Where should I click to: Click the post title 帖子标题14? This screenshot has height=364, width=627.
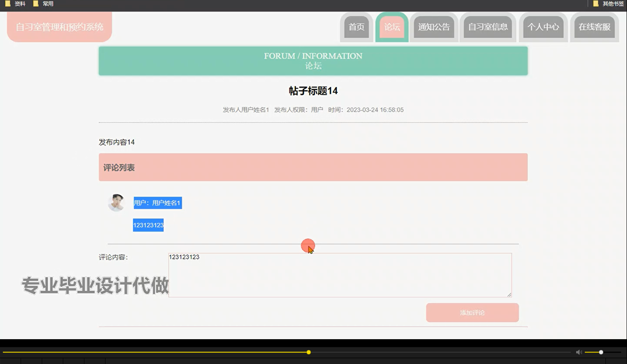313,91
